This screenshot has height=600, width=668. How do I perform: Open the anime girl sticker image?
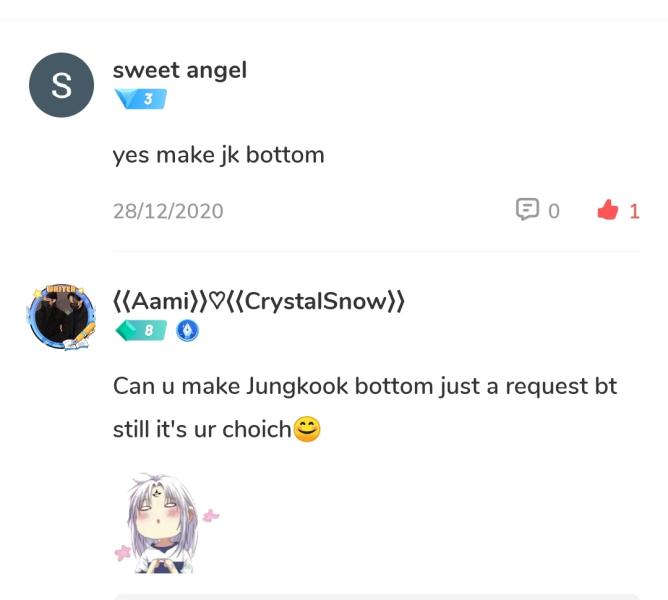(160, 522)
